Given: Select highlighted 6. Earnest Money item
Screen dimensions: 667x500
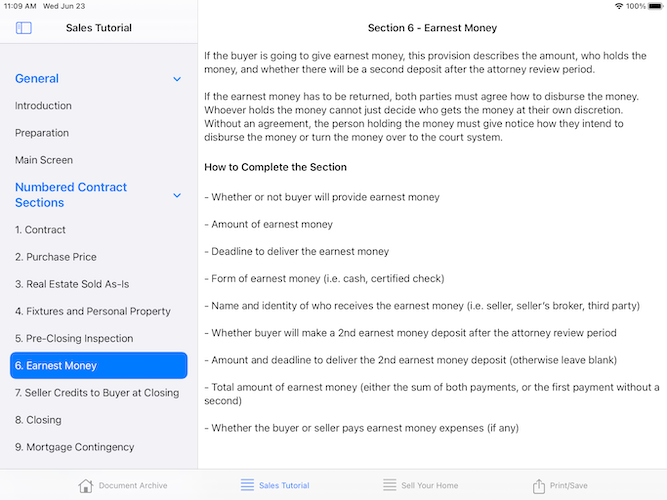Looking at the screenshot, I should (98, 366).
